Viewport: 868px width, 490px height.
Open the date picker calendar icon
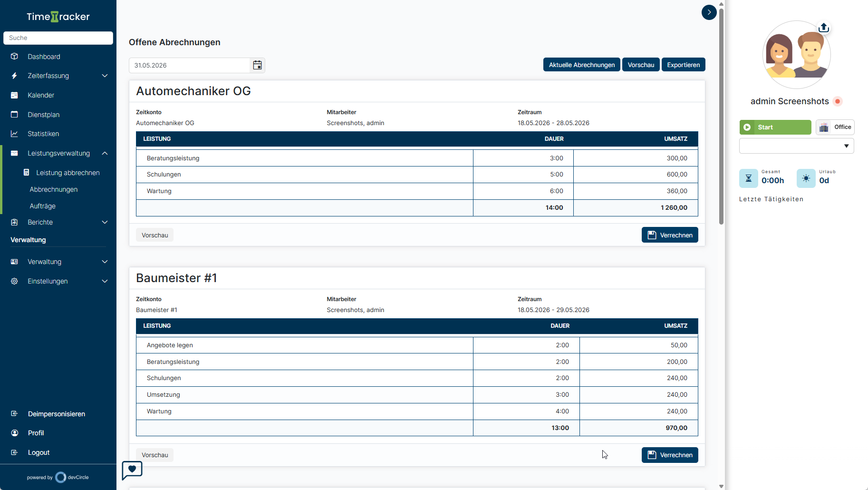point(257,65)
